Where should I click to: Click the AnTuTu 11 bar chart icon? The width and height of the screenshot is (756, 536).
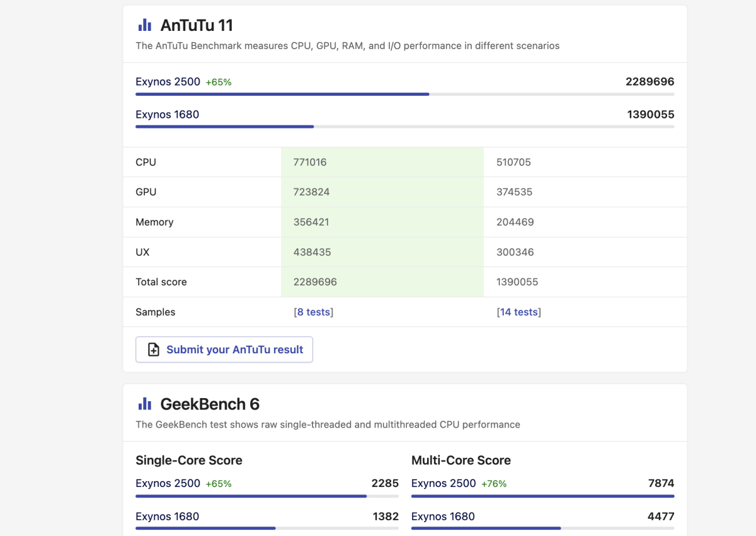145,25
